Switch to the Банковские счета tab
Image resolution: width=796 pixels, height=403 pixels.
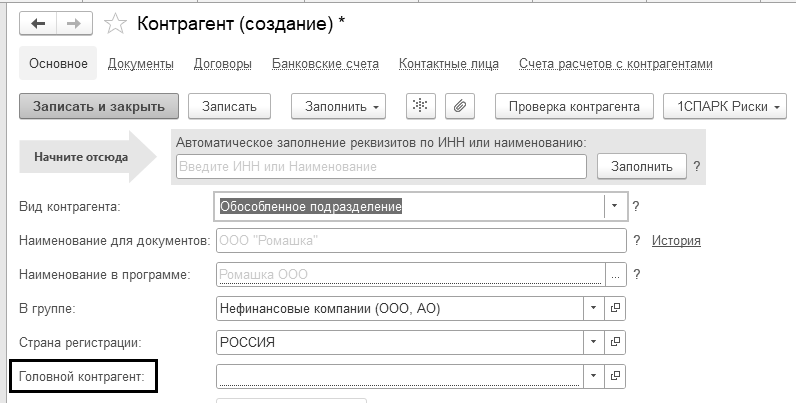[x=325, y=64]
